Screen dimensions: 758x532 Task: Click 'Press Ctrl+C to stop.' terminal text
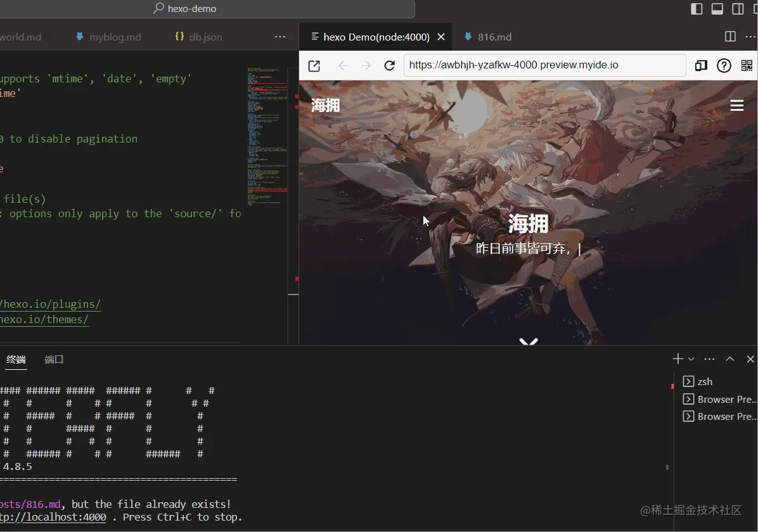(183, 517)
